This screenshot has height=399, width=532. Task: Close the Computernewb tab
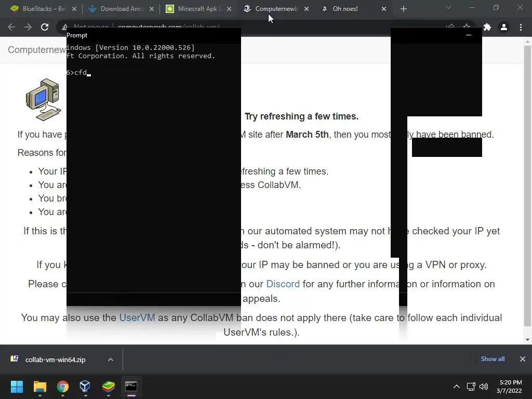pyautogui.click(x=307, y=9)
